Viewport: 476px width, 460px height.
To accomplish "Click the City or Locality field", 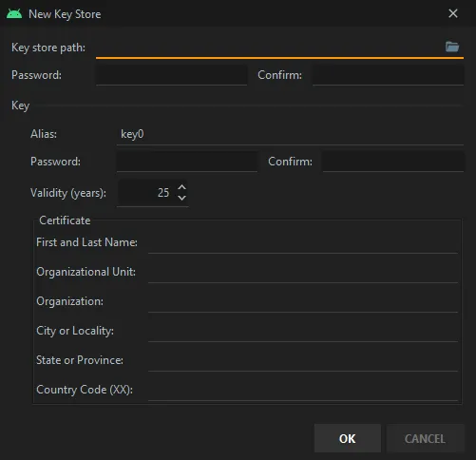I will (303, 331).
